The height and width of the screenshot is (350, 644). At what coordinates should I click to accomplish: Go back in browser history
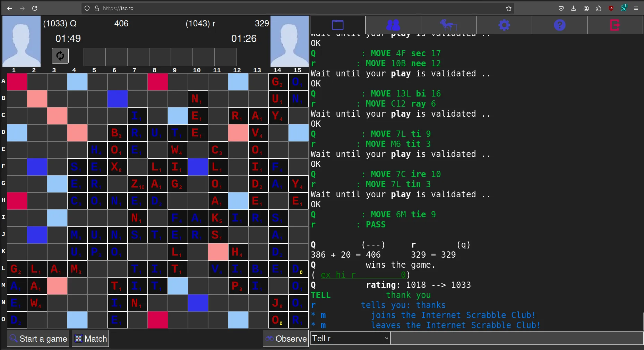pos(10,8)
